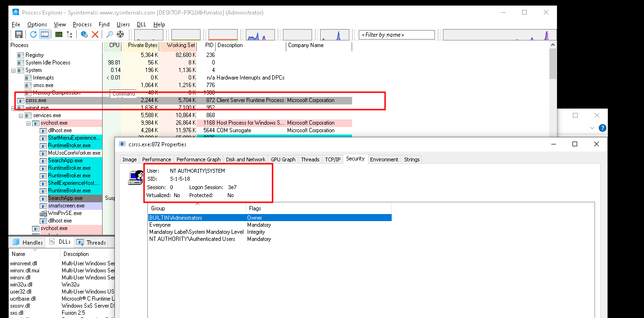The width and height of the screenshot is (644, 318).
Task: Click the Filter by name input field
Action: pos(397,35)
